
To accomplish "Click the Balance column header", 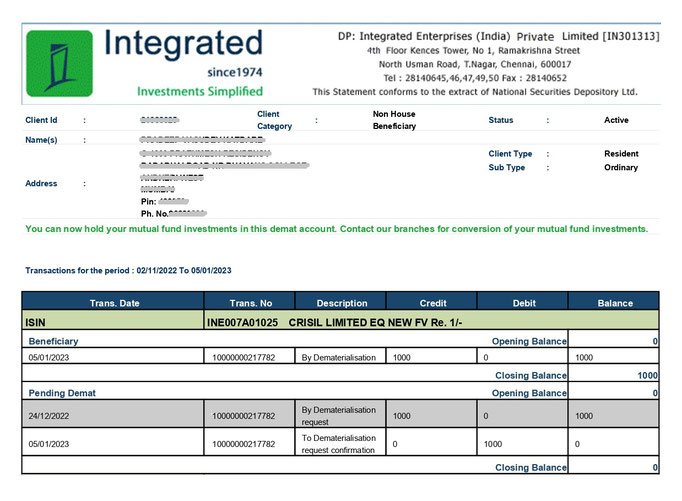I will point(615,303).
